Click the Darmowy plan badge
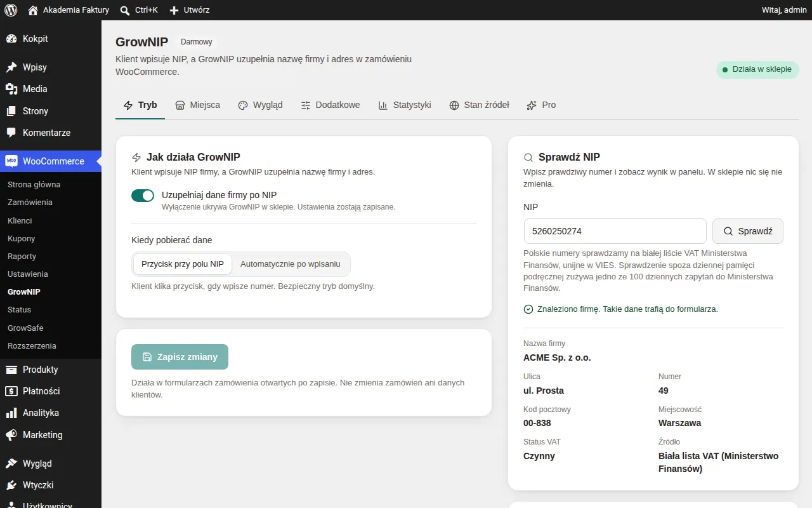This screenshot has width=812, height=508. click(197, 42)
